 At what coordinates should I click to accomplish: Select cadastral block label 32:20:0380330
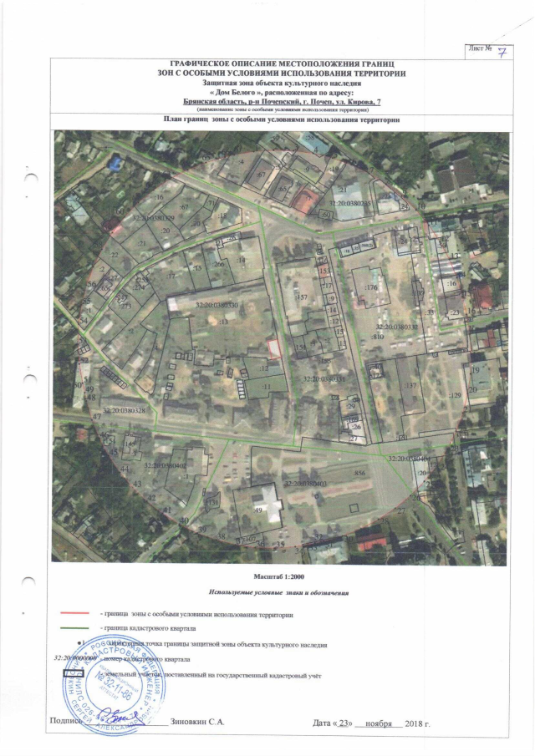click(216, 306)
